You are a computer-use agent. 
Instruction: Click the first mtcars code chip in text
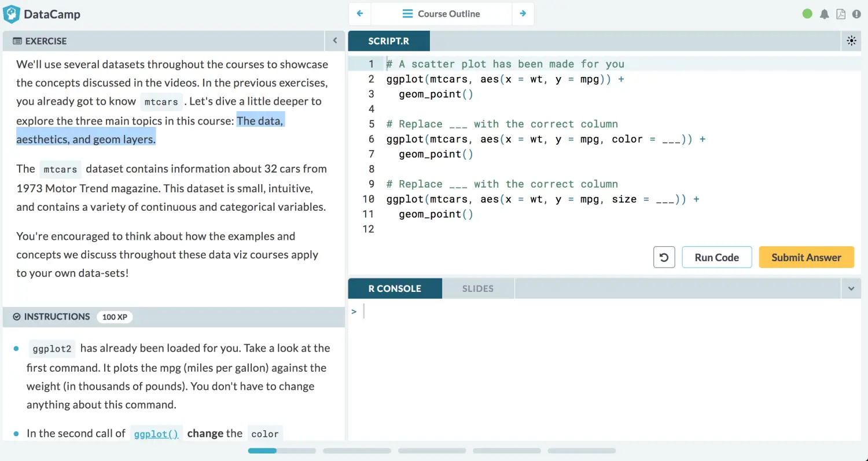(x=161, y=102)
